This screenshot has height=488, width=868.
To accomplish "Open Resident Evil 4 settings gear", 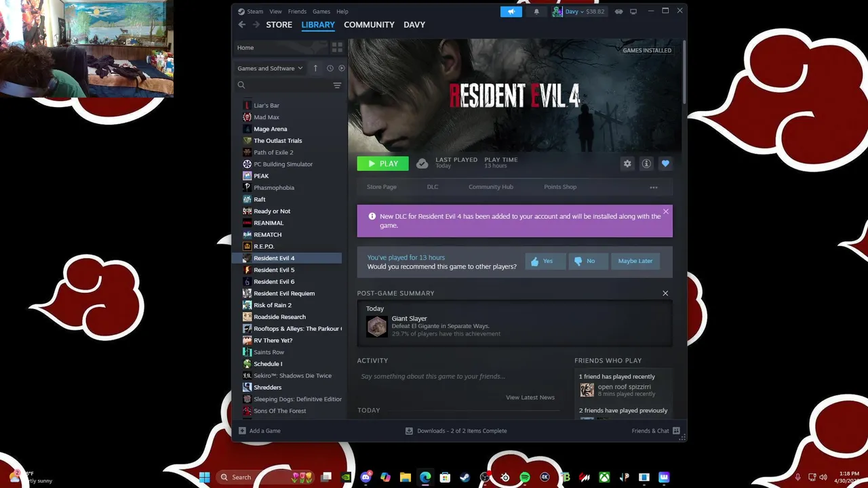I will (627, 163).
